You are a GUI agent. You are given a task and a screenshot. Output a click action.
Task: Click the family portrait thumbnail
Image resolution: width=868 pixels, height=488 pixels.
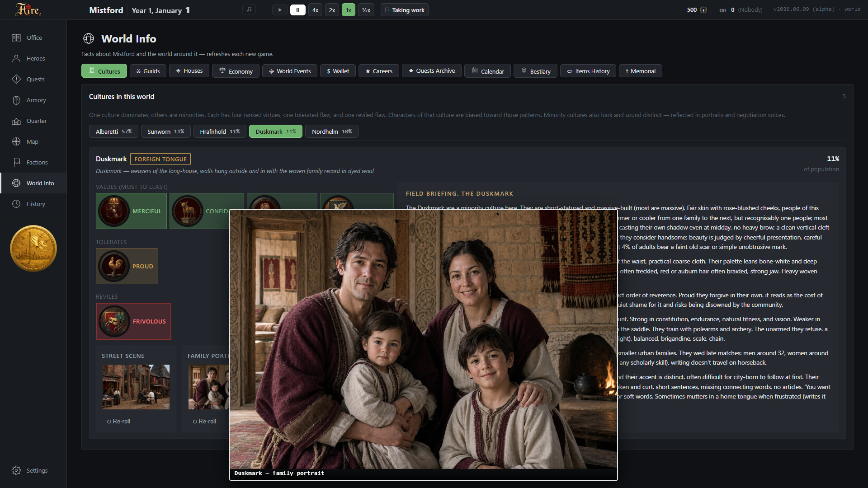point(209,387)
